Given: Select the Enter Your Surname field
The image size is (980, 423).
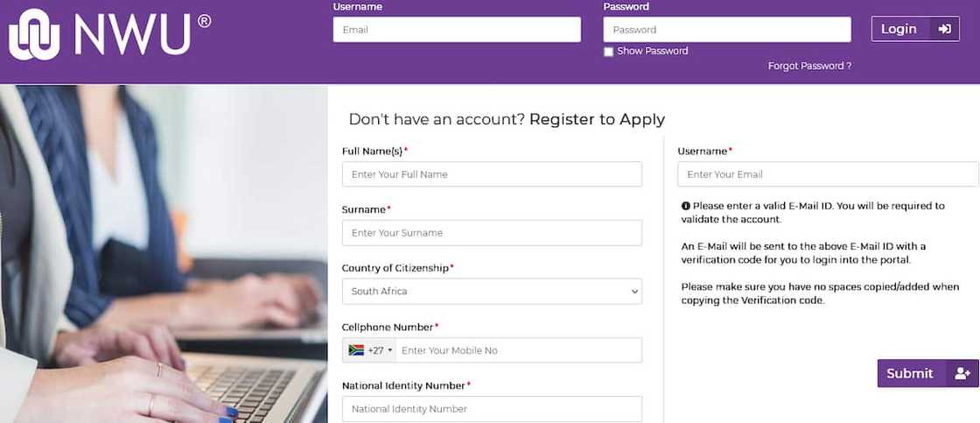Looking at the screenshot, I should pos(492,233).
